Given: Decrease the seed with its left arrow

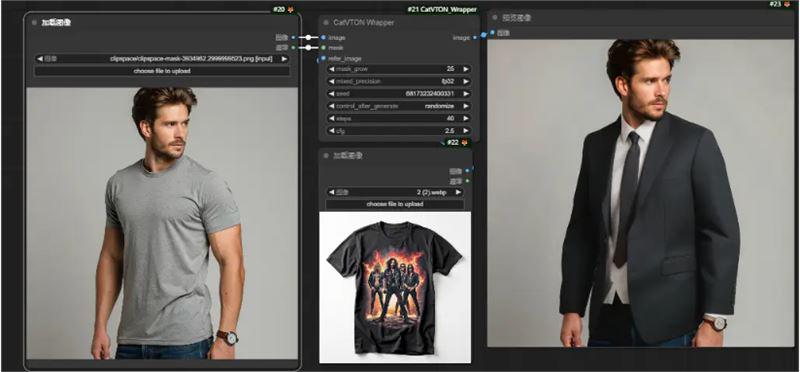Looking at the screenshot, I should click(x=332, y=94).
